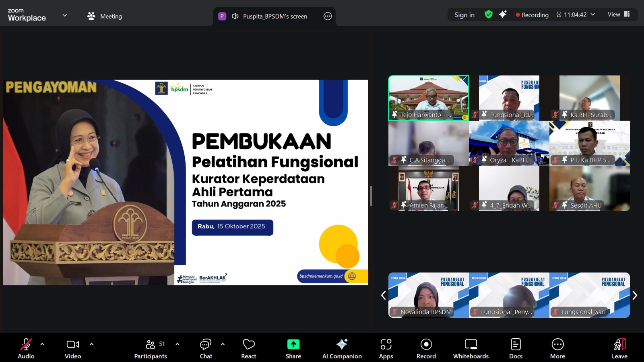Expand the audio settings caret
The image size is (644, 362).
[42, 344]
